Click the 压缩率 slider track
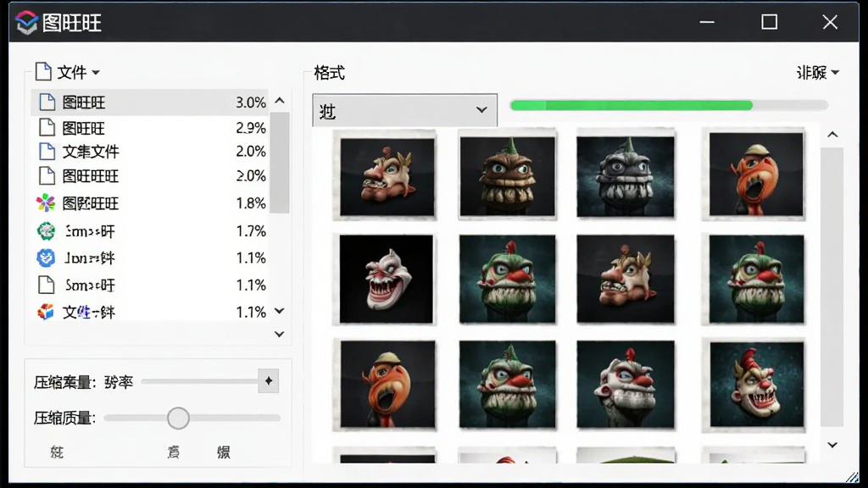Image resolution: width=868 pixels, height=488 pixels. point(200,381)
